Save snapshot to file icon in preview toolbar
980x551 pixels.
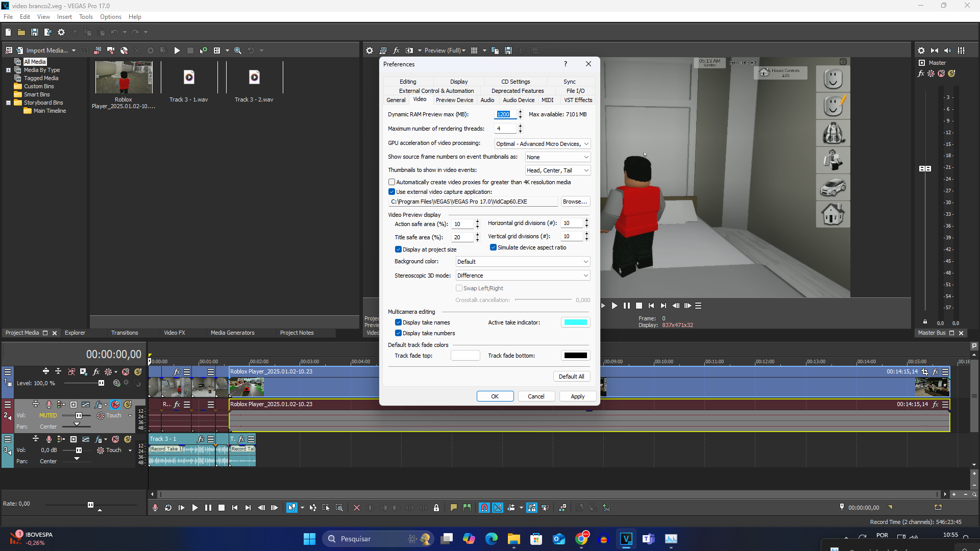point(508,51)
